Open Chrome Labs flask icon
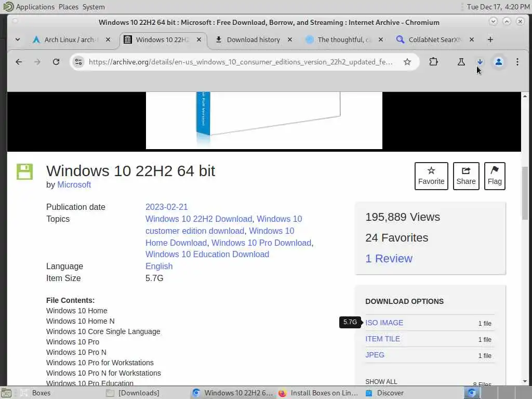532x399 pixels. pos(461,62)
